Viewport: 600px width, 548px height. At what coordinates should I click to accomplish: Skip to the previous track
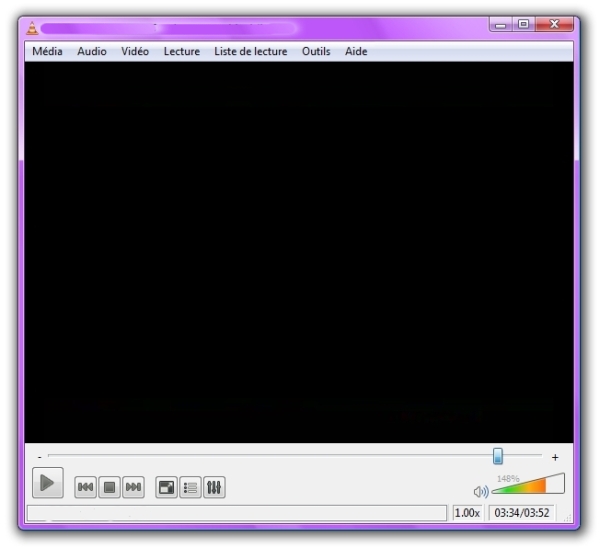tap(86, 487)
